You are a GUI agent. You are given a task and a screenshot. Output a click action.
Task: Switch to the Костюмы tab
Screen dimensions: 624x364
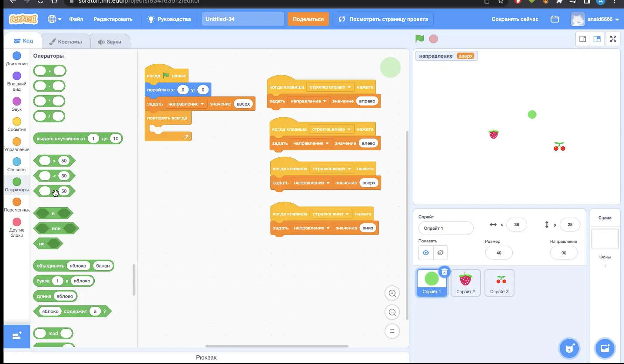point(66,42)
